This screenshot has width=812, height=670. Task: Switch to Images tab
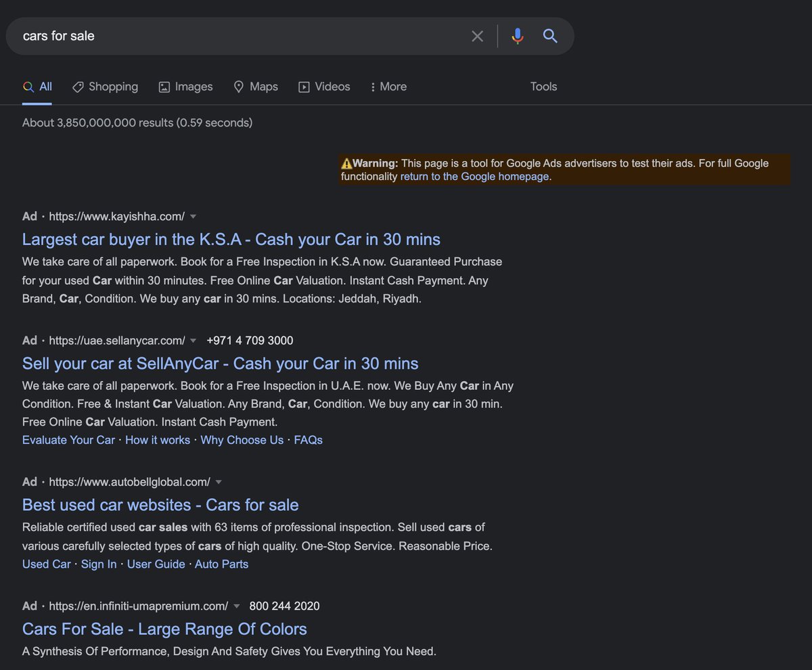(x=185, y=87)
